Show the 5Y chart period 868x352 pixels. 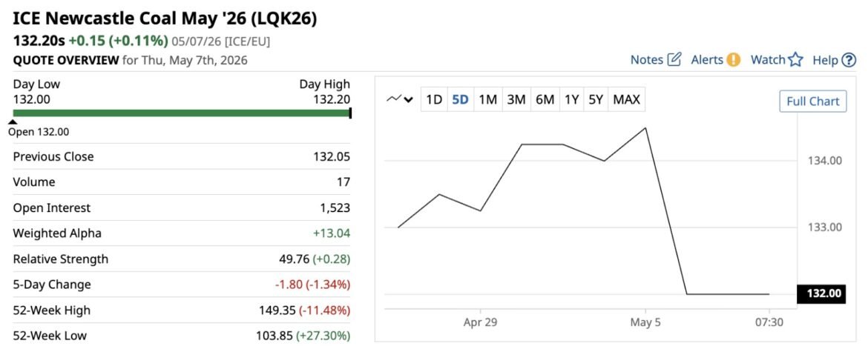pos(596,100)
